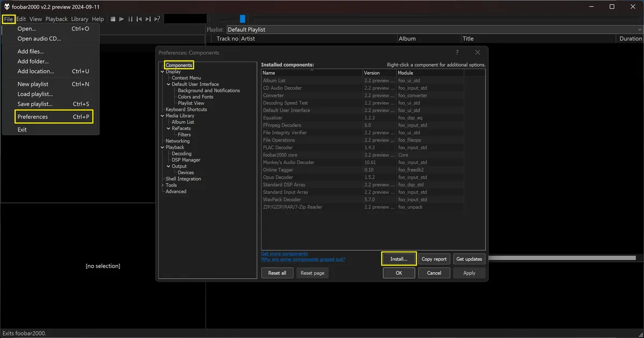Cancel the Preferences dialog
The image size is (644, 338).
434,273
